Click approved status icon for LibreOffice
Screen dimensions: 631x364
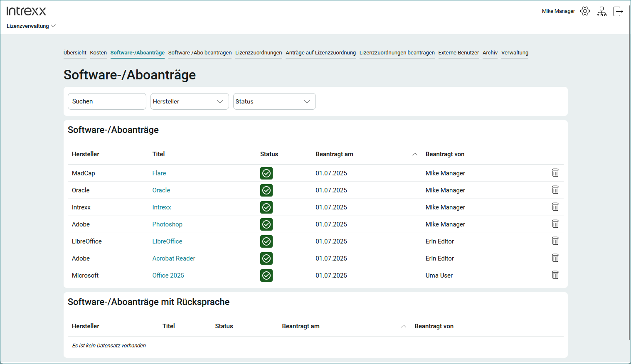tap(266, 241)
